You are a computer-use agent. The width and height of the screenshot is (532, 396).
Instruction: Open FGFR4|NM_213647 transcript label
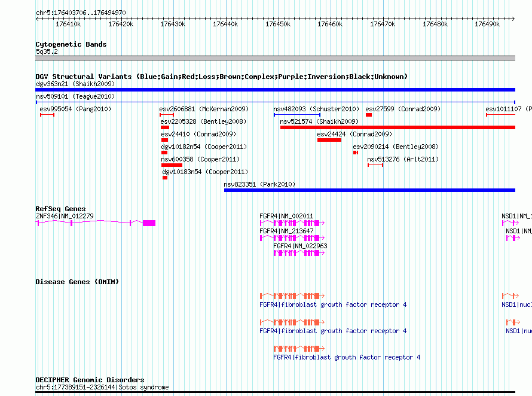tap(286, 231)
